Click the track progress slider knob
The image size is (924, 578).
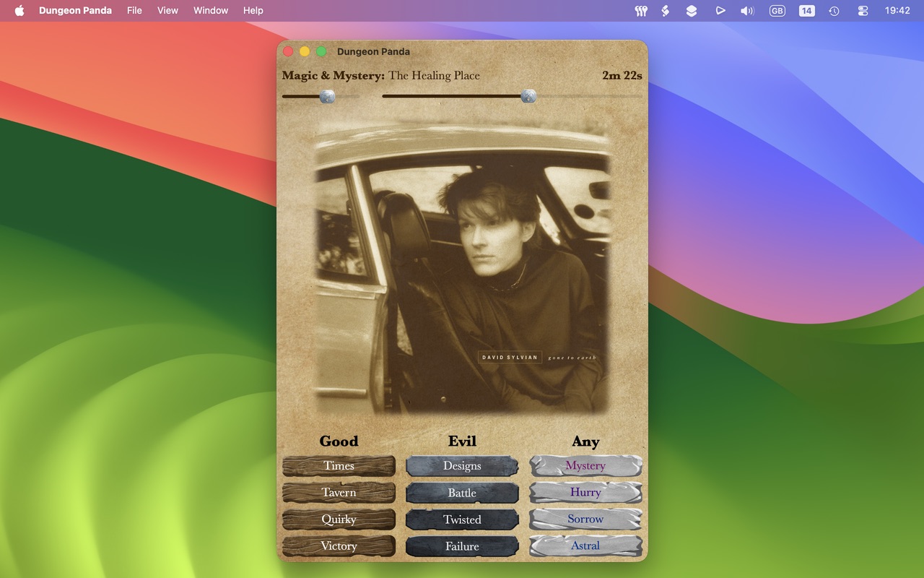click(528, 96)
